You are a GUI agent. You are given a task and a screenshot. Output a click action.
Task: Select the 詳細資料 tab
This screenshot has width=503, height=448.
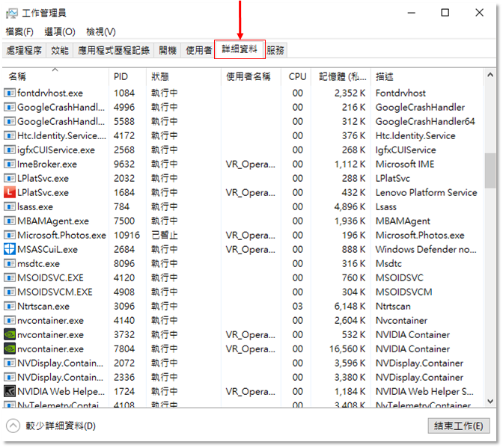pyautogui.click(x=240, y=49)
